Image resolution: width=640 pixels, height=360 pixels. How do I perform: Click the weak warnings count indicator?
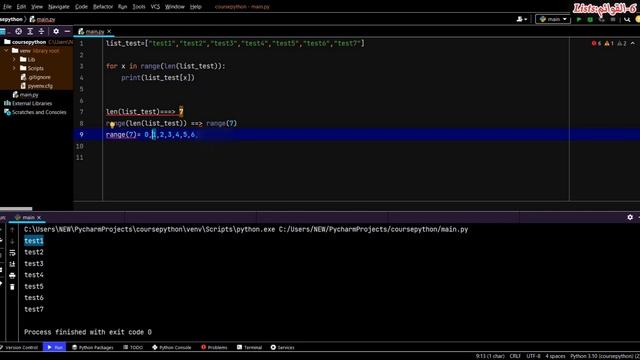pyautogui.click(x=622, y=43)
